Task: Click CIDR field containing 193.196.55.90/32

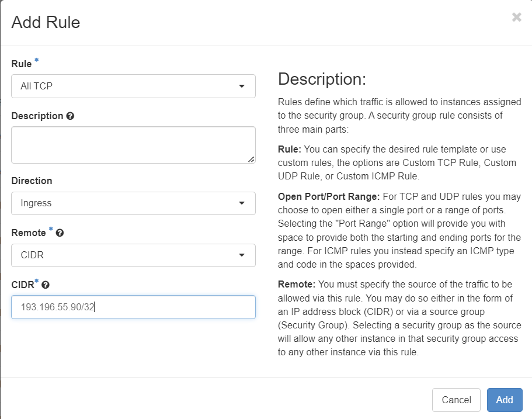Action: click(133, 307)
